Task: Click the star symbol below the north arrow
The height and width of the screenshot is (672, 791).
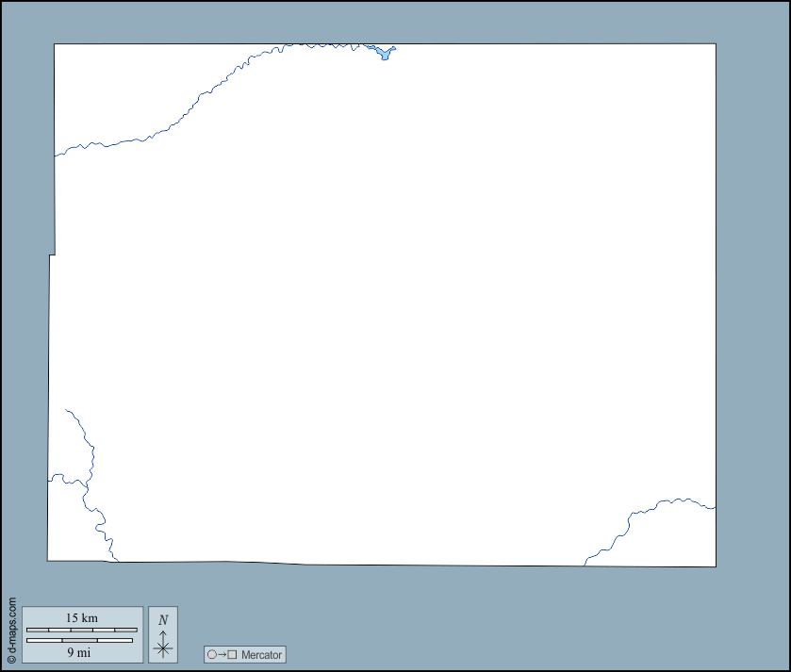Action: [x=163, y=648]
